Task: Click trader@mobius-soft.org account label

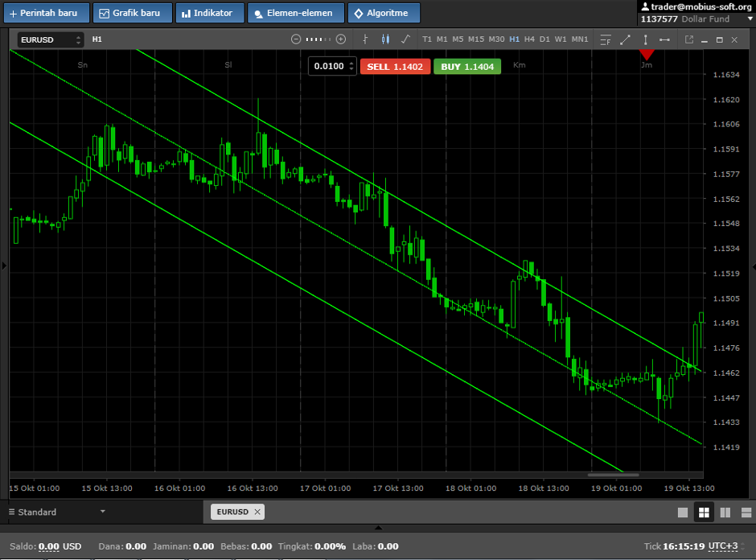Action: pos(696,6)
